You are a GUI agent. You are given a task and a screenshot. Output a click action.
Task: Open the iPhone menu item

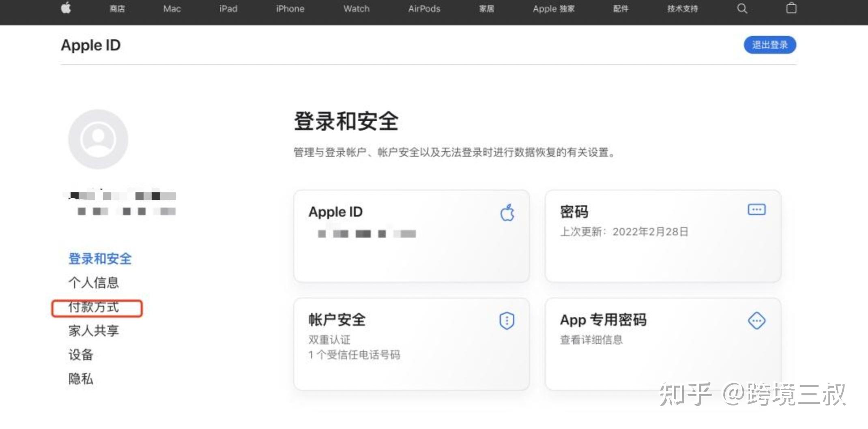coord(290,9)
